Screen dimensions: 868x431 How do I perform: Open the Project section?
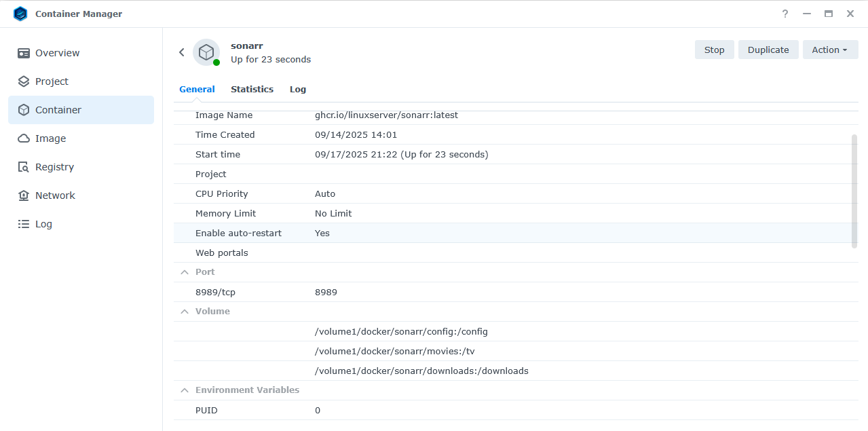click(x=81, y=81)
